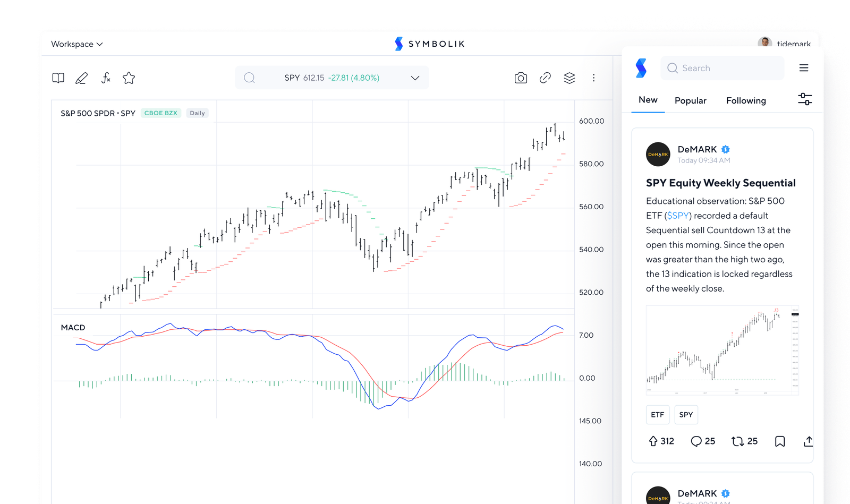Select the ETF tag button

coord(657,415)
